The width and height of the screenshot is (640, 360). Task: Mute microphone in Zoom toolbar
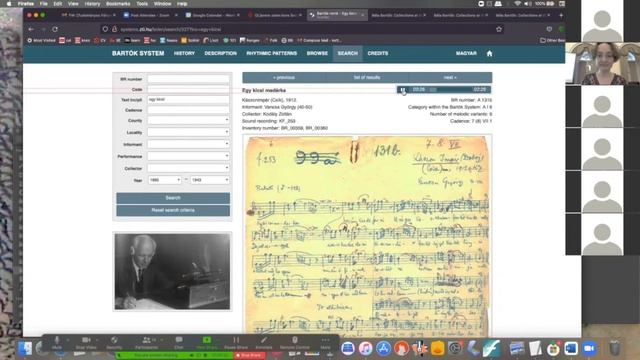57,342
